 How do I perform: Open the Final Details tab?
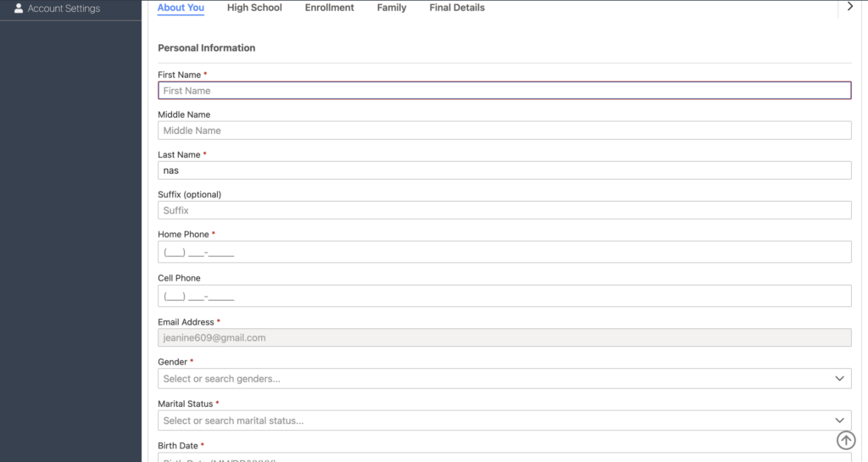pos(457,8)
